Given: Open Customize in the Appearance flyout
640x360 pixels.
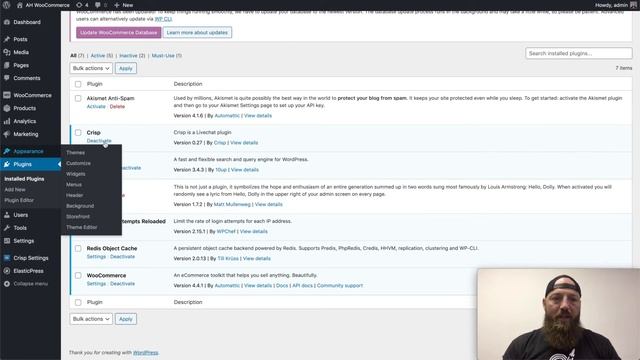Looking at the screenshot, I should [x=78, y=163].
